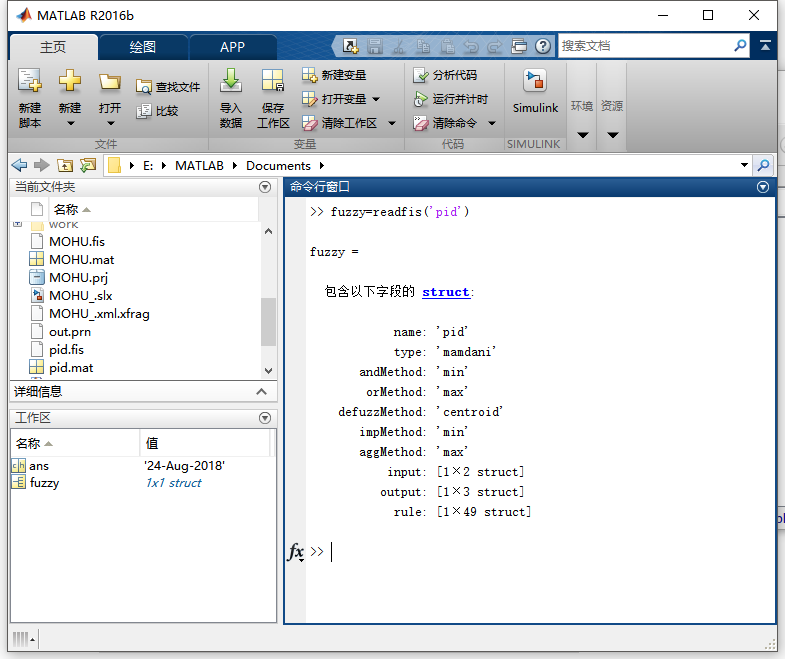Click the Up One Level folder icon
Image resolution: width=785 pixels, height=659 pixels.
coord(65,165)
